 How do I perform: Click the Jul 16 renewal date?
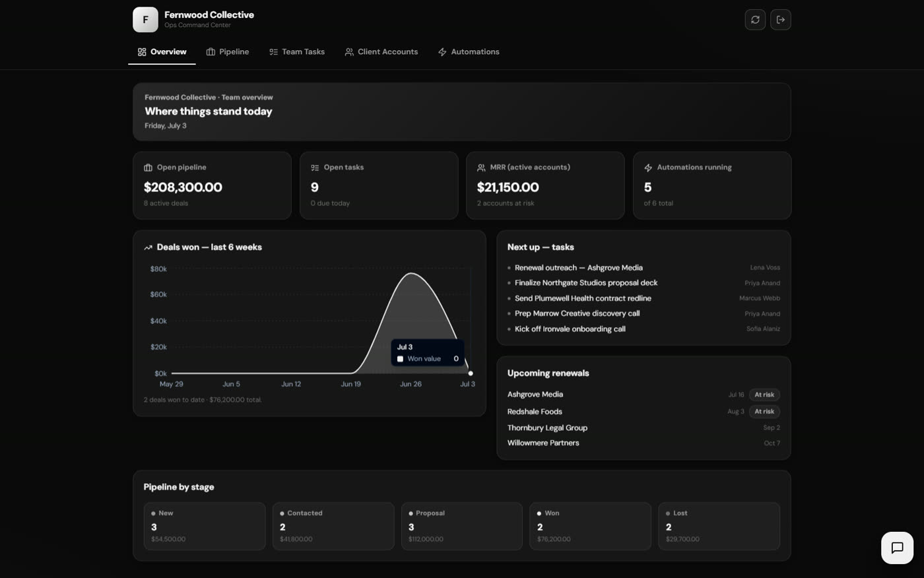pyautogui.click(x=736, y=395)
